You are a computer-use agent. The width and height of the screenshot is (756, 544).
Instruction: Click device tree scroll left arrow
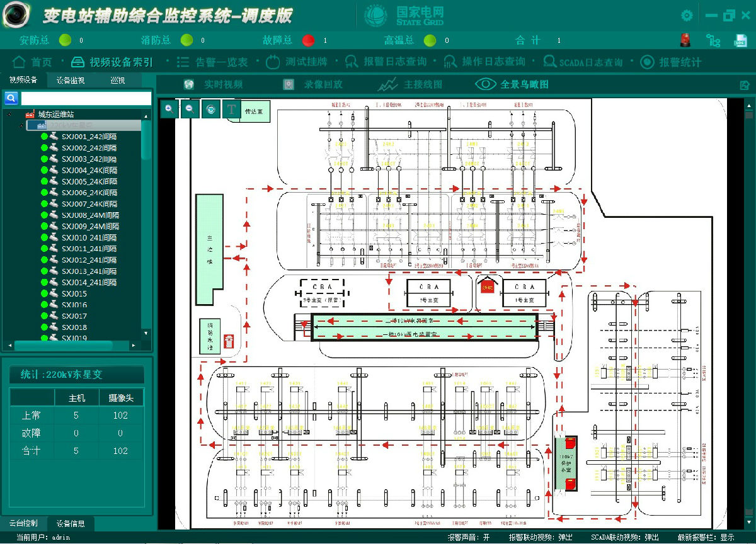(x=9, y=346)
